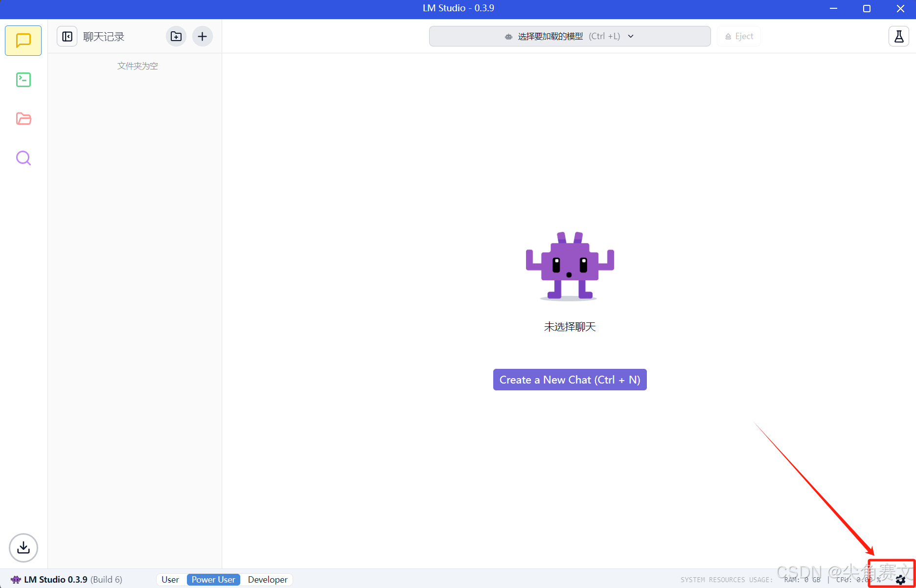Open the flask advanced configuration icon
This screenshot has width=916, height=588.
click(899, 36)
